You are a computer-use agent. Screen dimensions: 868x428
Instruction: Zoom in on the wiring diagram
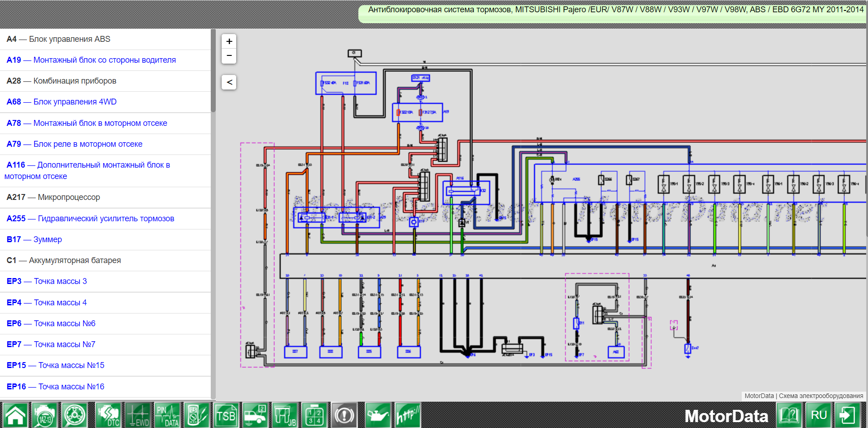point(229,41)
